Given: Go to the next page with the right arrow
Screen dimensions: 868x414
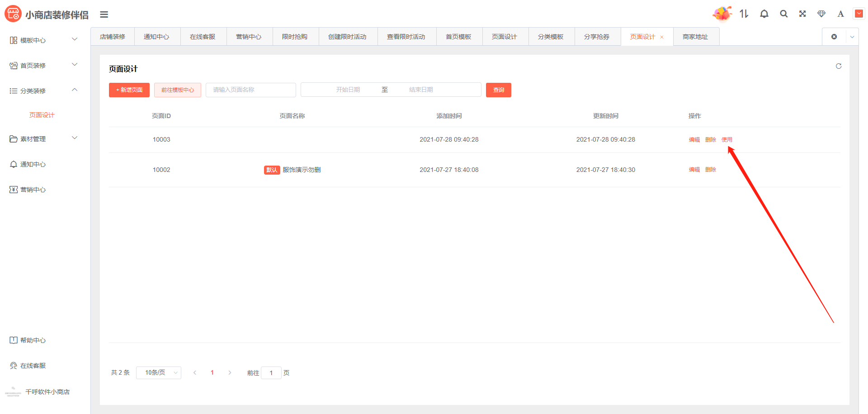Looking at the screenshot, I should pos(230,373).
